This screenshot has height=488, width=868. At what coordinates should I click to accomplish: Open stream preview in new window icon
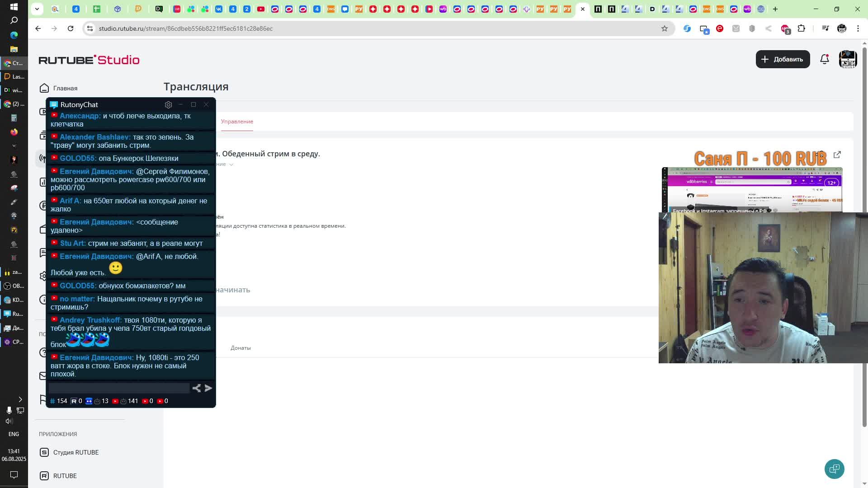(837, 155)
